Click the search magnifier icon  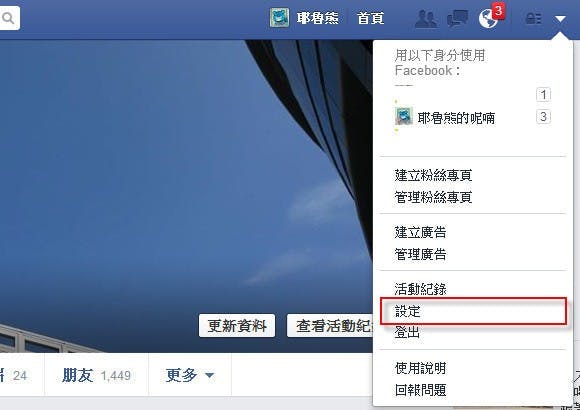click(8, 17)
